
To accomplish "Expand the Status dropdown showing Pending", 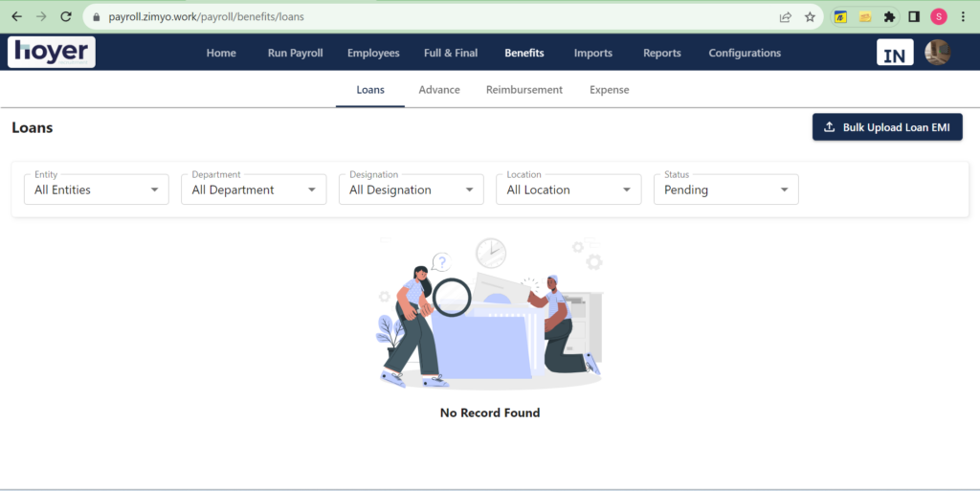I will pyautogui.click(x=726, y=190).
